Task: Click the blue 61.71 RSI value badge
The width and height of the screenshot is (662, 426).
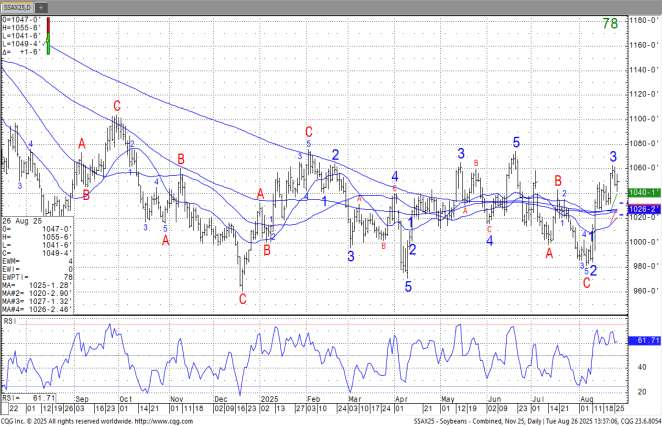Action: (643, 342)
